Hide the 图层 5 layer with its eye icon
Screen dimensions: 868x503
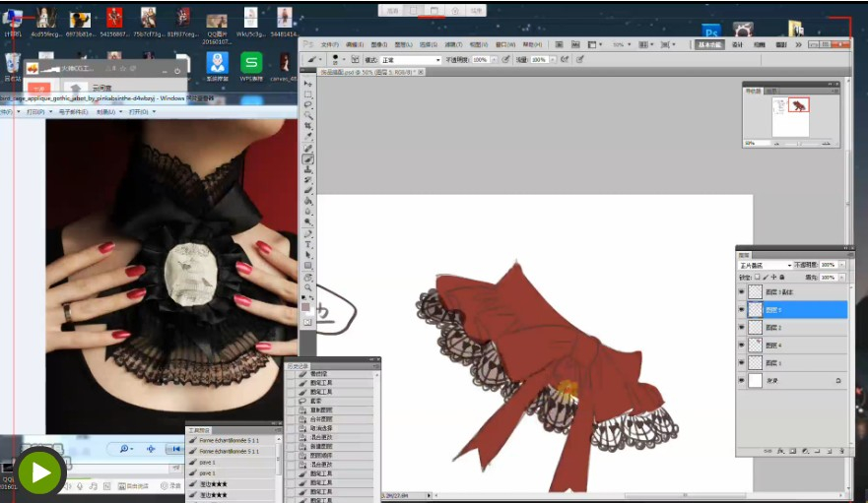coord(742,310)
